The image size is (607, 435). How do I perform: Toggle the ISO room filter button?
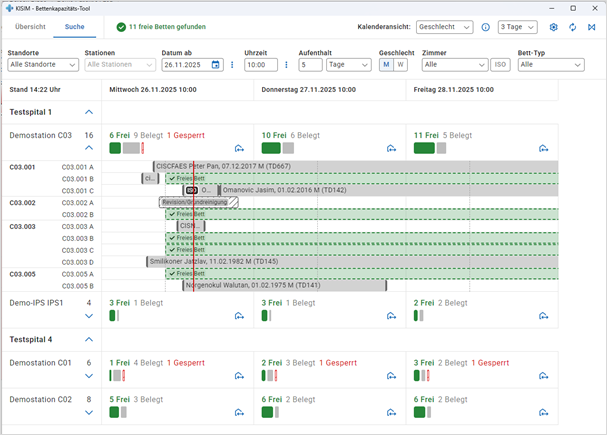tap(500, 65)
